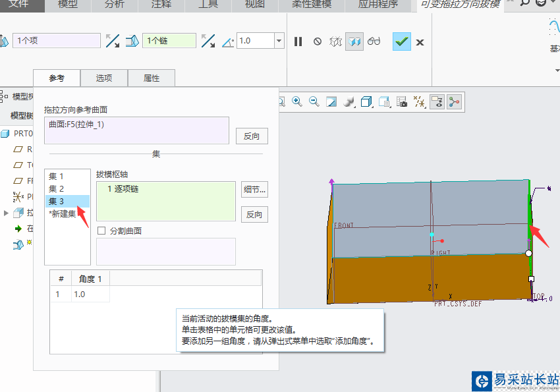The width and height of the screenshot is (560, 392).
Task: Select 集 1 in the set list
Action: tap(67, 177)
